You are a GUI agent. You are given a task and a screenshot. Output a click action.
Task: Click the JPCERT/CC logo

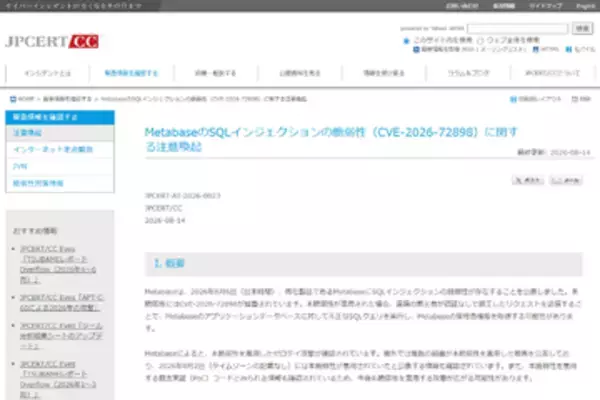(52, 41)
